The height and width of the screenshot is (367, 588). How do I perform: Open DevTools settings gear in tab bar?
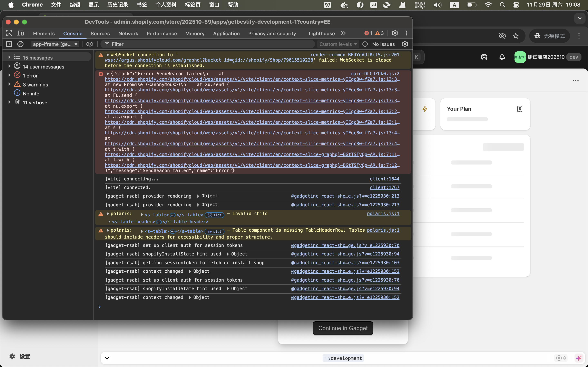click(395, 33)
